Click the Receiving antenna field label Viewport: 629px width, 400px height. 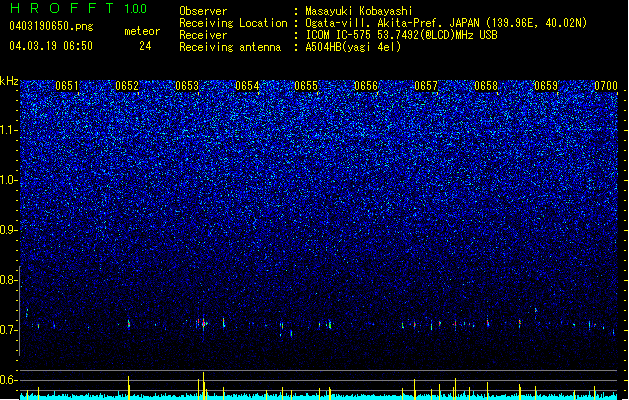230,47
